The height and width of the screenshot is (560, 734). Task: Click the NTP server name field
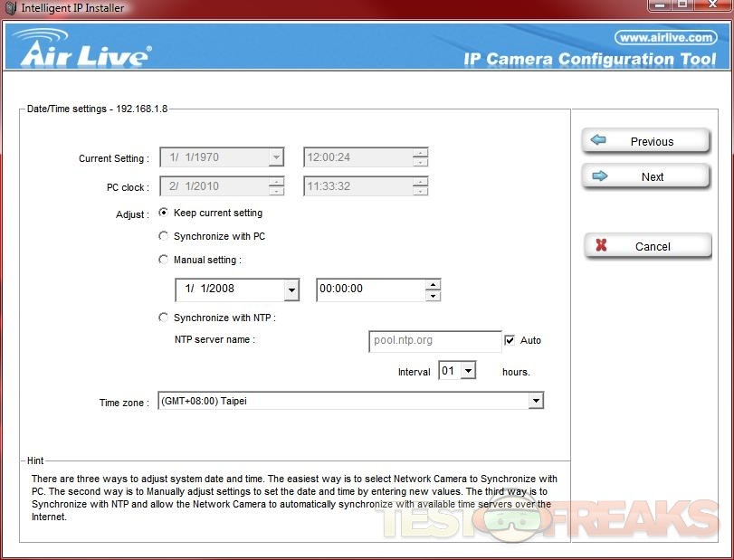click(434, 341)
